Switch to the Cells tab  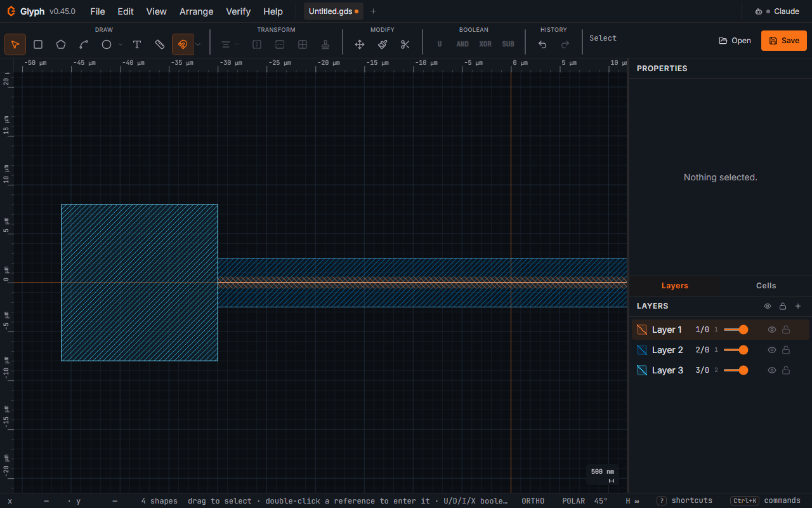pos(766,286)
